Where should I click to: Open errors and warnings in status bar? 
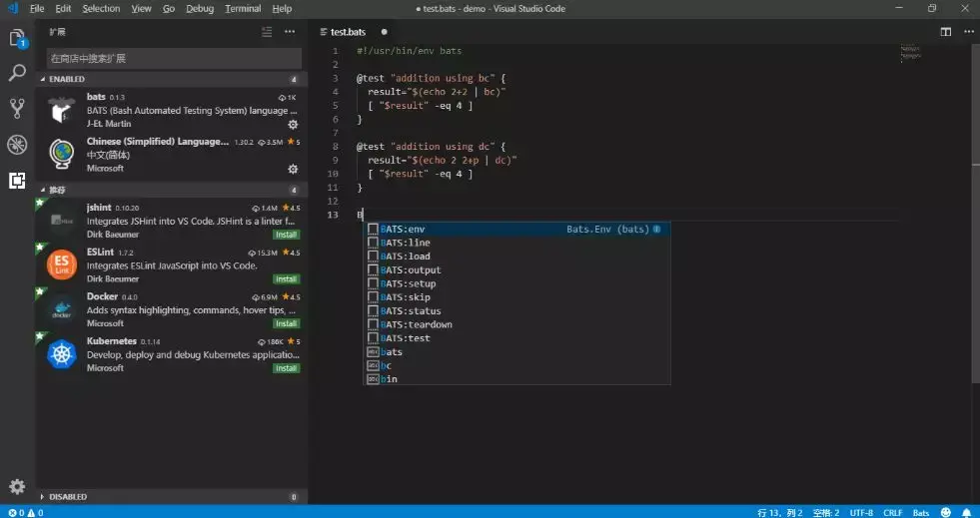coord(25,512)
